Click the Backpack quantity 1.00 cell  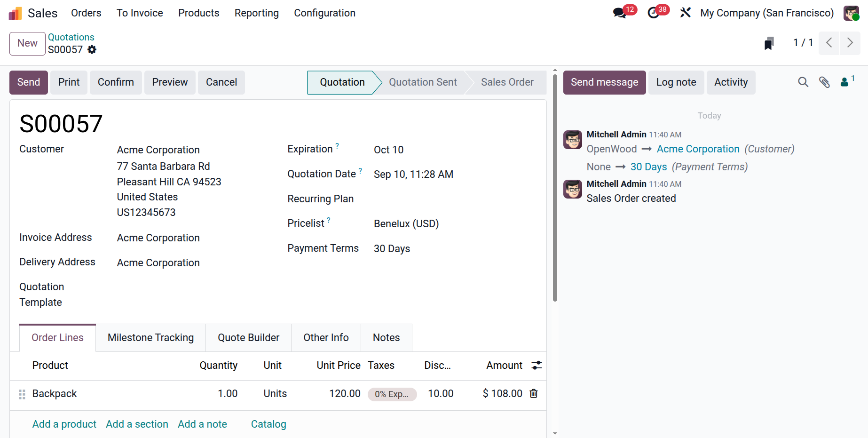pyautogui.click(x=228, y=394)
